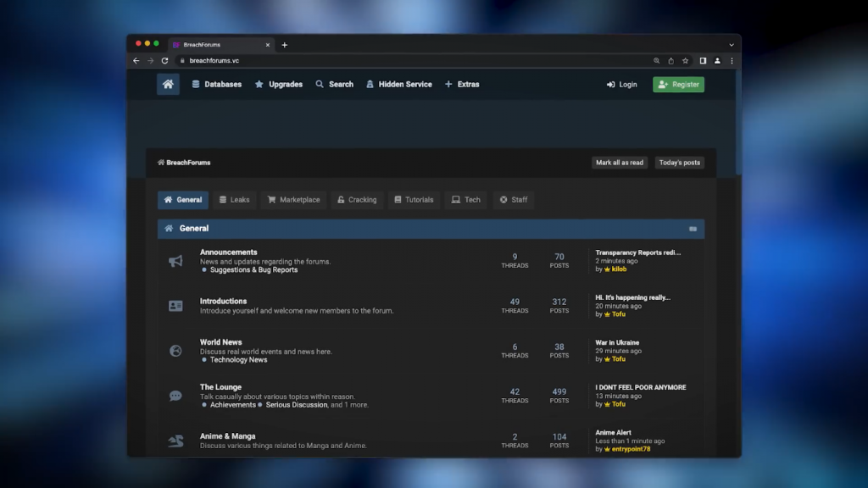Click the Announcements megaphone icon
Viewport: 868px width, 488px height.
pos(175,261)
